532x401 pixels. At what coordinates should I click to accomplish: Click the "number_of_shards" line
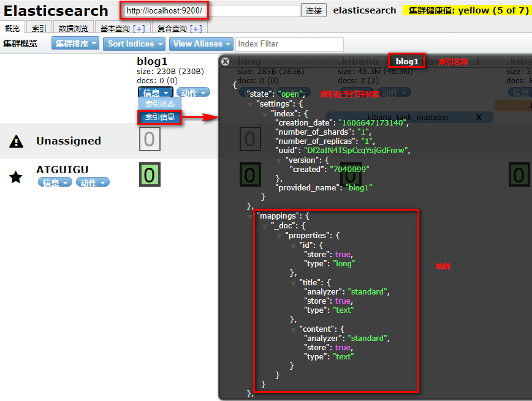click(x=324, y=132)
